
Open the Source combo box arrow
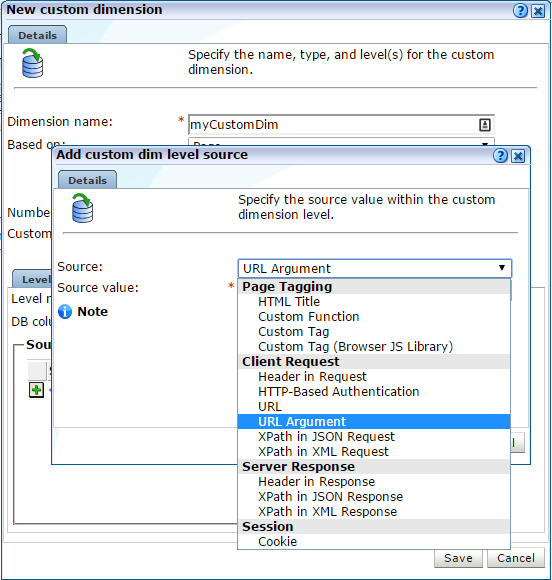(x=502, y=268)
